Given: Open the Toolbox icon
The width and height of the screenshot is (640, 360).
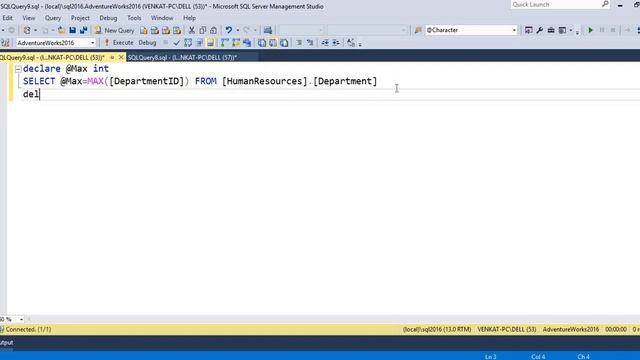Looking at the screenshot, I should pyautogui.click(x=551, y=30).
